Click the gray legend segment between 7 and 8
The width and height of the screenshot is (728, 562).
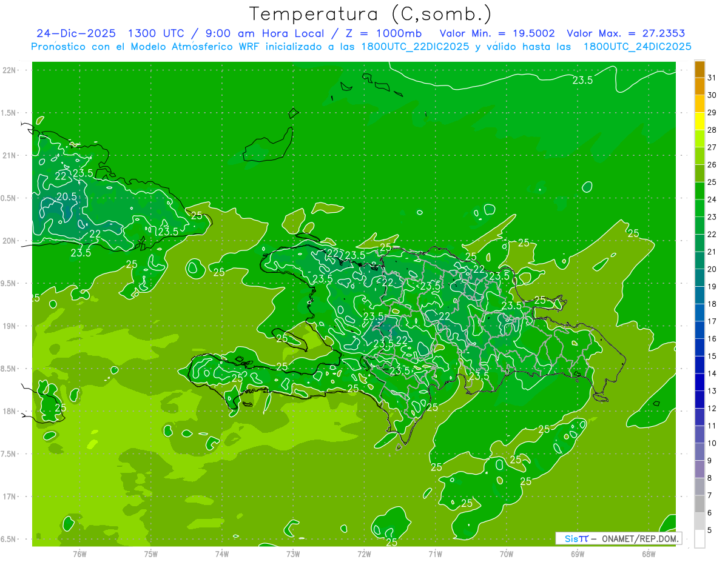tap(699, 487)
